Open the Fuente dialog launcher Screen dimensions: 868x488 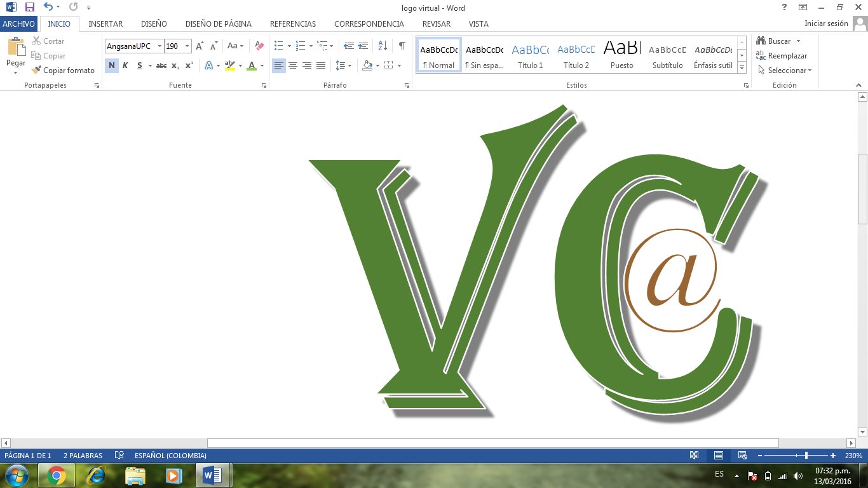[264, 85]
